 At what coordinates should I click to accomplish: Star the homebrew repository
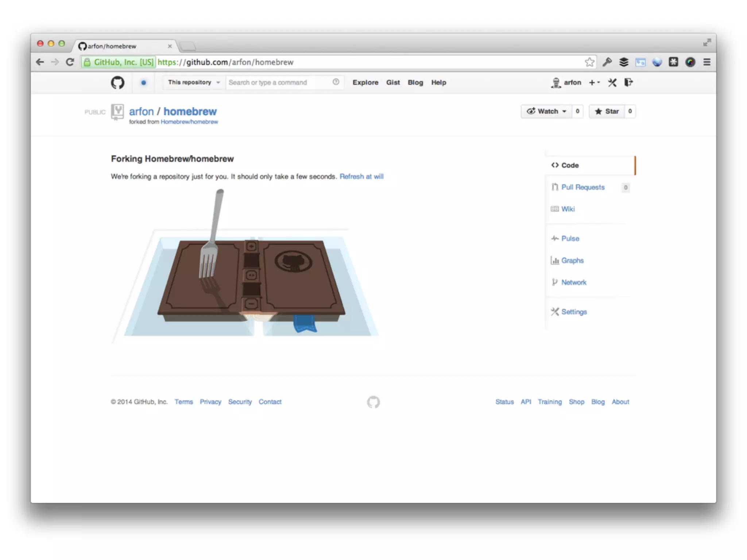click(x=607, y=111)
